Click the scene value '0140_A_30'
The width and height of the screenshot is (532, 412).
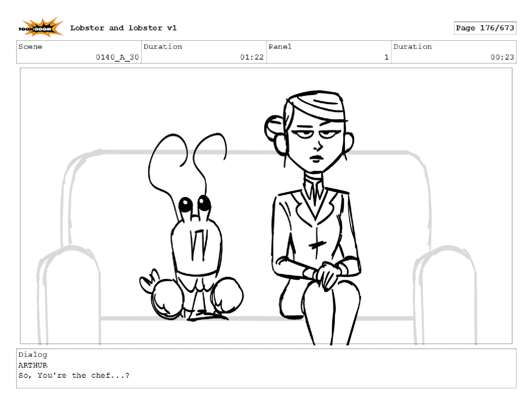click(x=117, y=57)
